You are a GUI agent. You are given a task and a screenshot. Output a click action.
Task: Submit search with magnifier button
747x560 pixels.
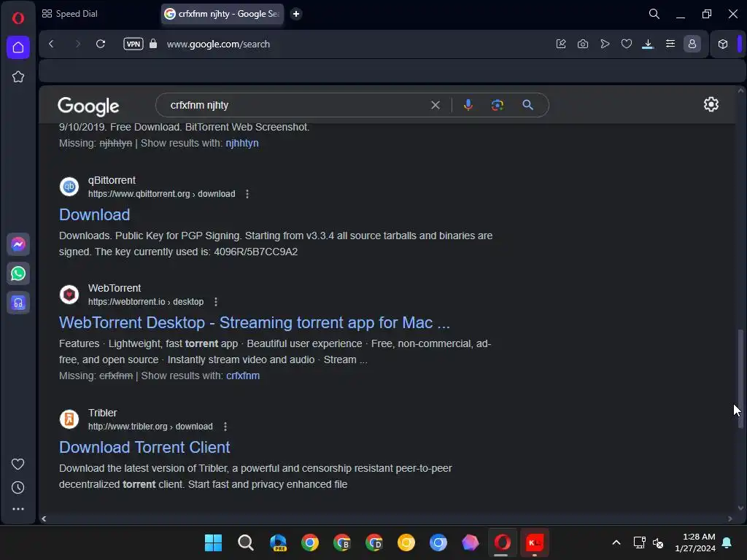[528, 105]
